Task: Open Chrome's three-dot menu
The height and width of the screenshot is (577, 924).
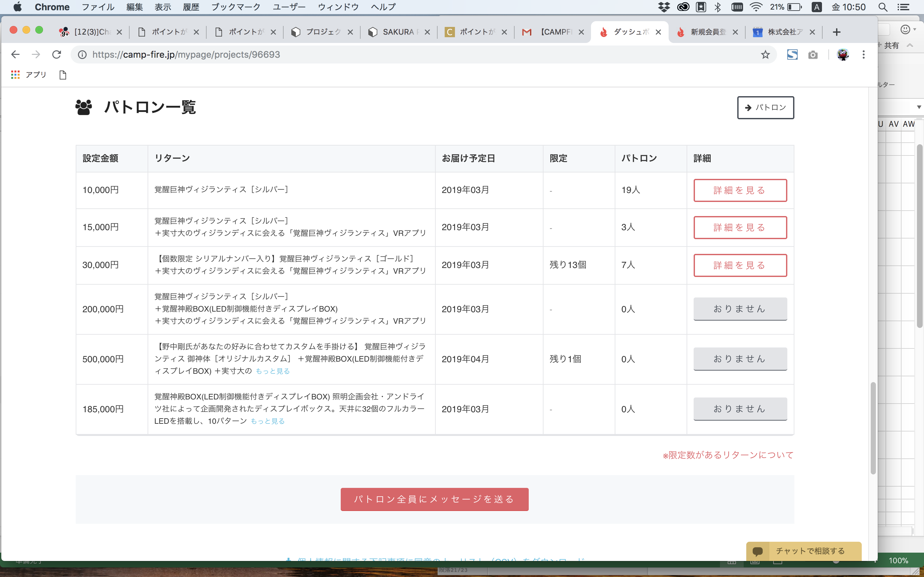Action: (863, 54)
